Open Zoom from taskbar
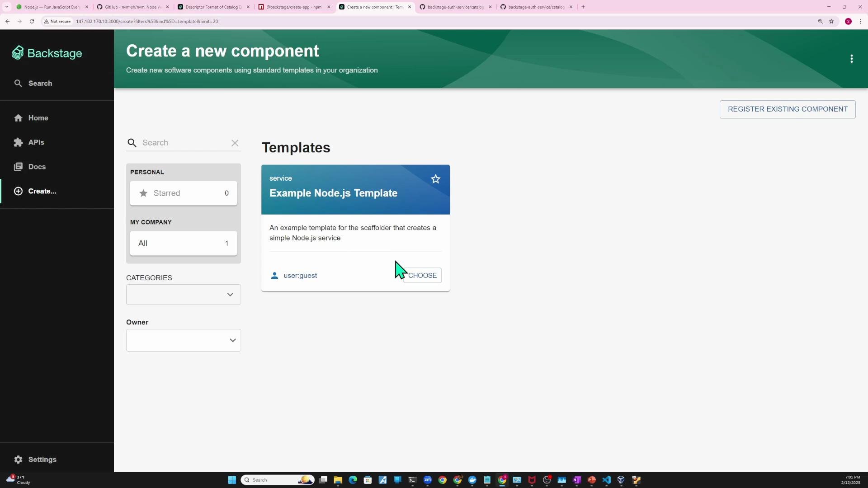Image resolution: width=868 pixels, height=488 pixels. 428,480
